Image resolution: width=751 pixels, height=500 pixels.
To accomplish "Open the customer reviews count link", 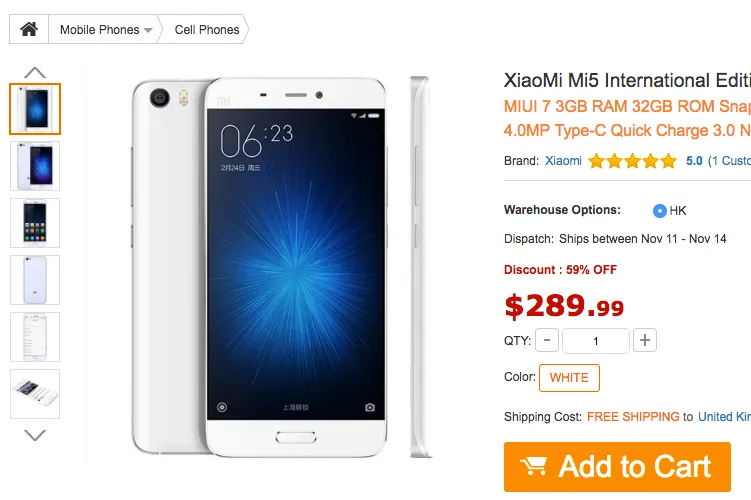I will [729, 161].
